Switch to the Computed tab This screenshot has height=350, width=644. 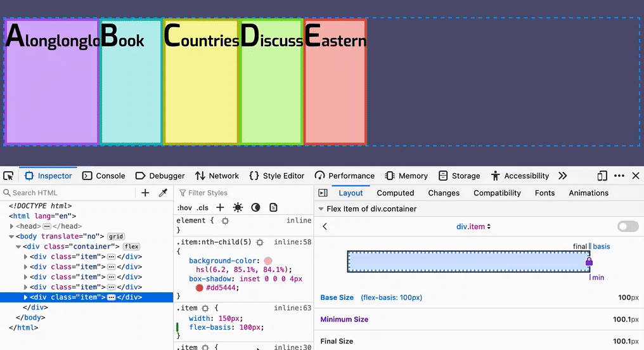[395, 193]
